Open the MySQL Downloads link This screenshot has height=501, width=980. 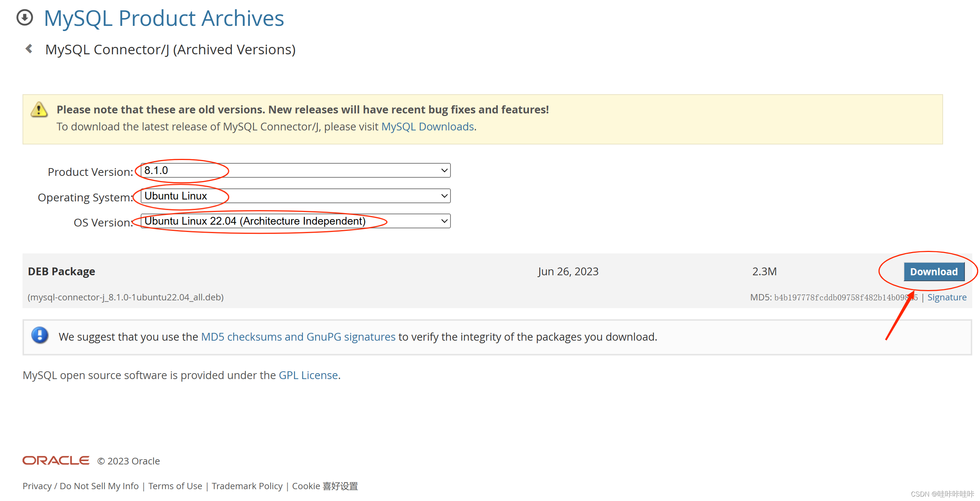[427, 126]
